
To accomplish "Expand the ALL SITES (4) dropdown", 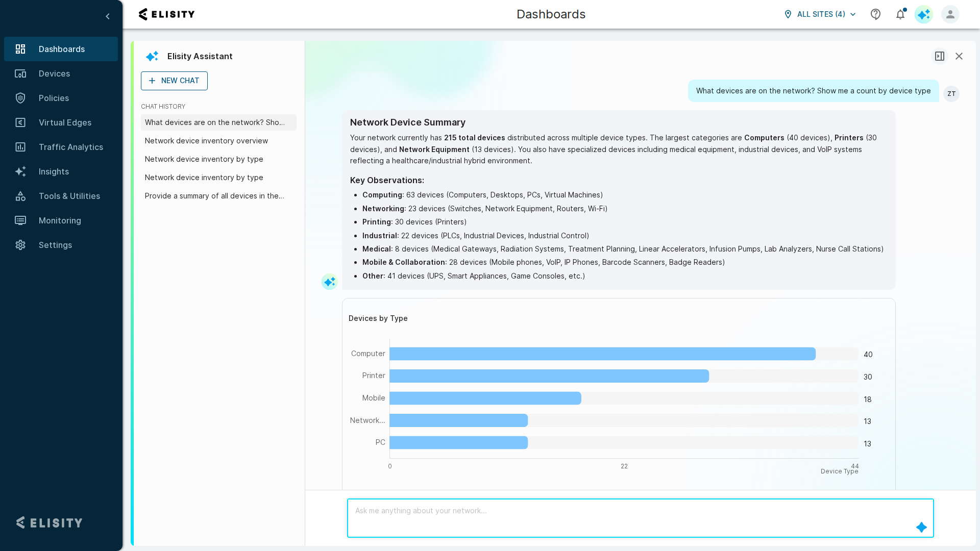I will [x=820, y=14].
